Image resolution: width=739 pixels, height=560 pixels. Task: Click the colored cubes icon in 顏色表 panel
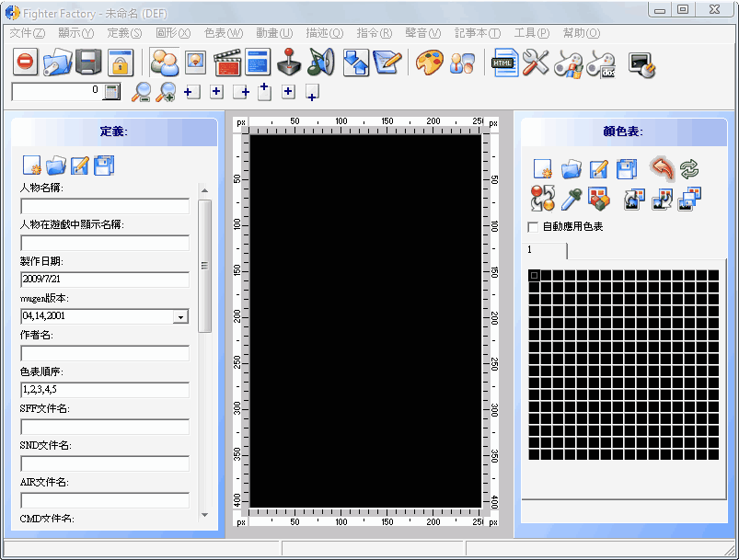point(598,199)
